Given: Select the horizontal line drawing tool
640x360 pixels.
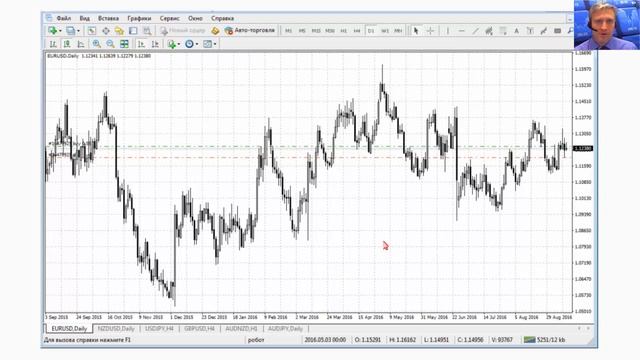Looking at the screenshot, I should pyautogui.click(x=462, y=31).
